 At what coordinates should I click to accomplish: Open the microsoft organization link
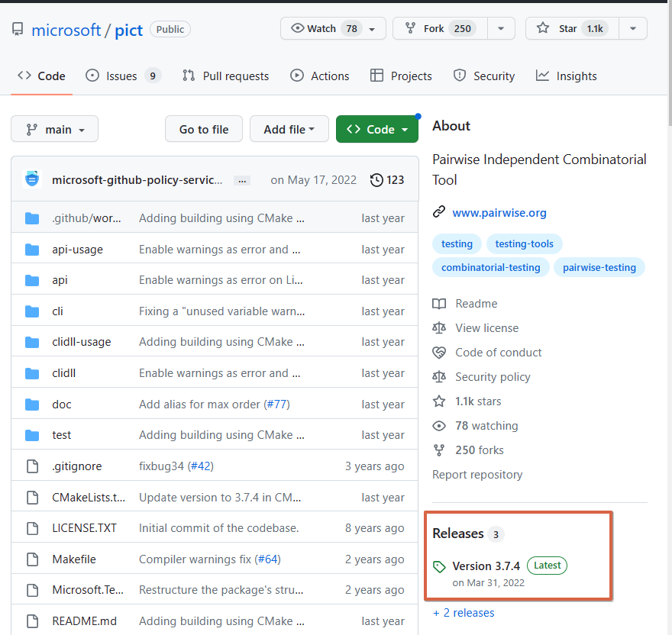click(66, 30)
